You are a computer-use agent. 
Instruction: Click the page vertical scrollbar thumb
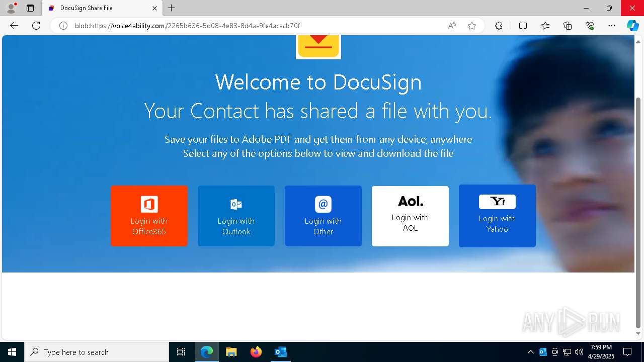click(x=638, y=212)
